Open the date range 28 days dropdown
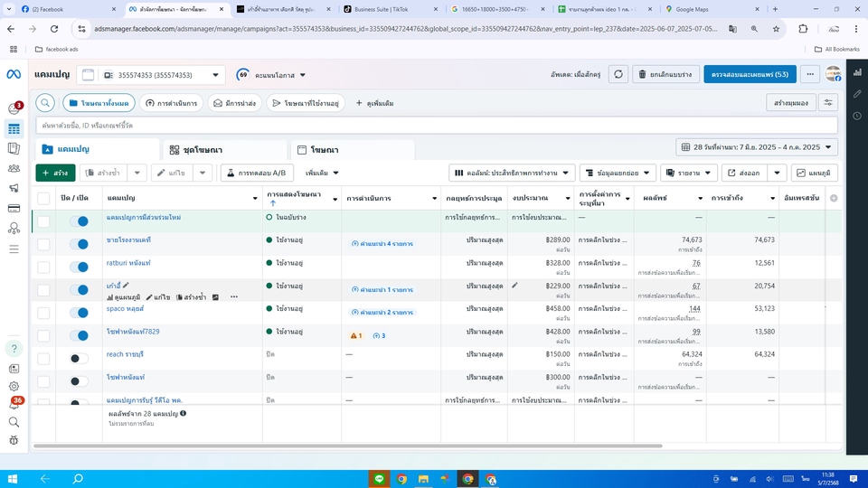 click(x=756, y=147)
